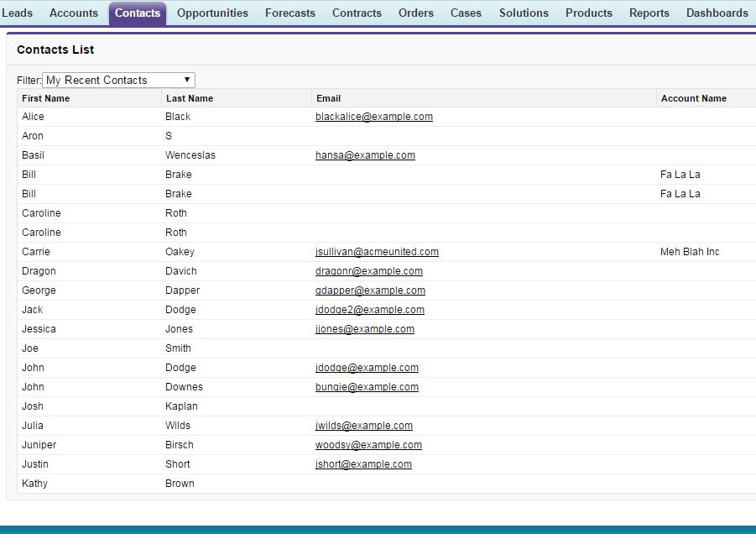Click the woodsy@example.com email link
This screenshot has width=756, height=534.
(368, 445)
